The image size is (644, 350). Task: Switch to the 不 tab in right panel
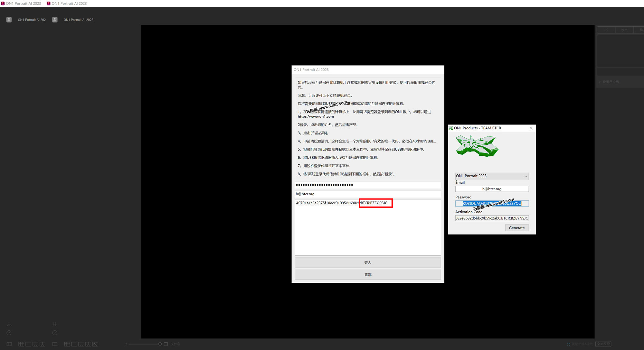606,30
